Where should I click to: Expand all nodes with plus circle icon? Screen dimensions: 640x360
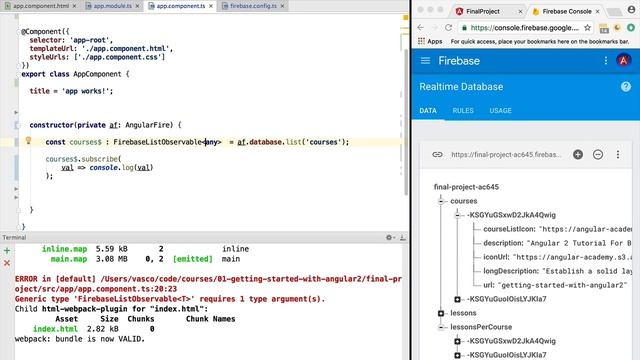click(578, 154)
